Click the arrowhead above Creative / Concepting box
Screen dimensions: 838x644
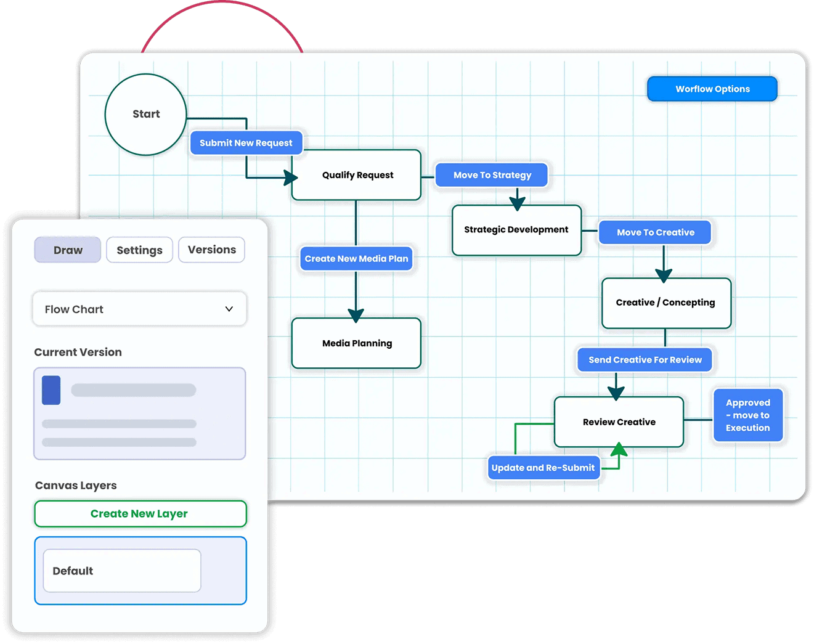[664, 275]
